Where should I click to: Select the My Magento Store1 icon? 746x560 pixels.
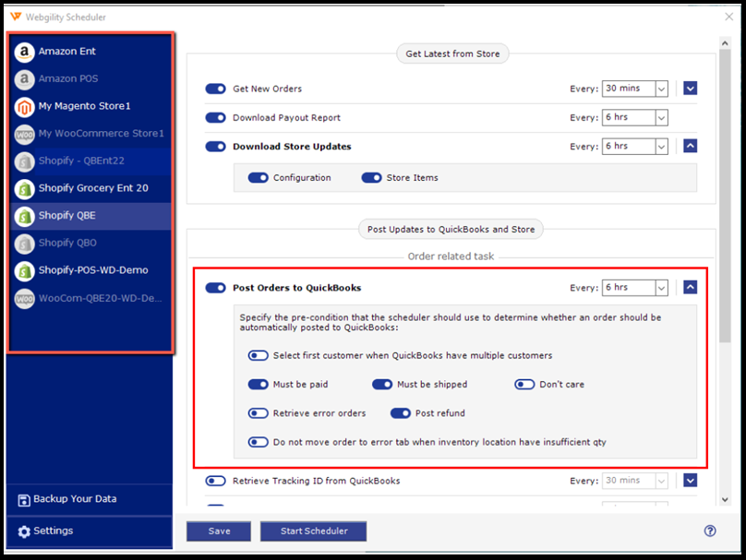[25, 107]
